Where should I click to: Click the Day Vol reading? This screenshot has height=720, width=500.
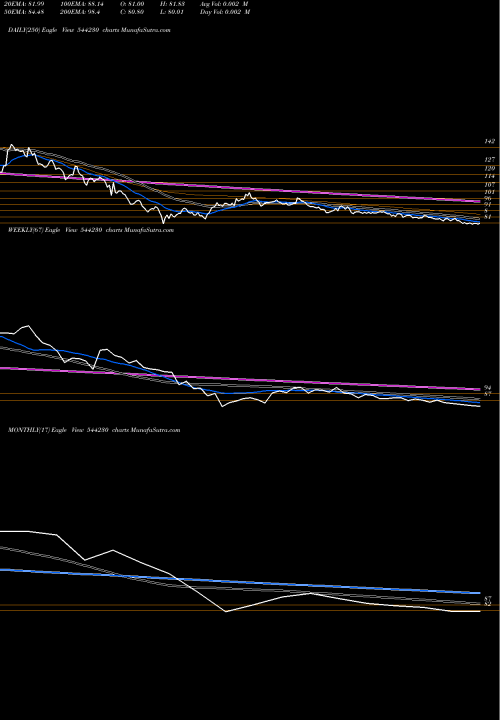225,12
